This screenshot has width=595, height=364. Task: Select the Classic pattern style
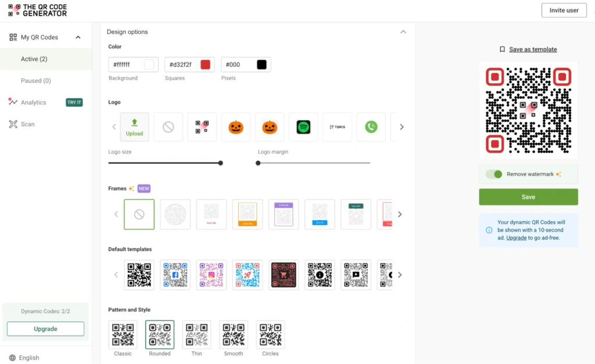123,335
